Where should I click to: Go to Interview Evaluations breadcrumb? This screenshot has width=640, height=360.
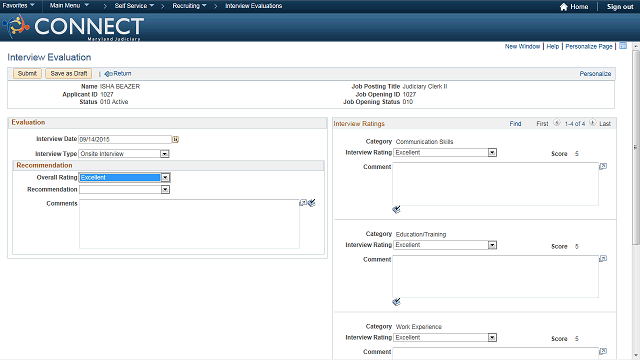[x=253, y=6]
